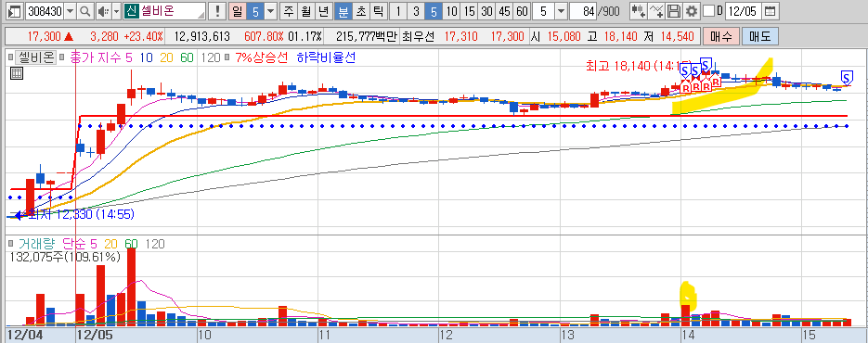Select the 틱 tick chart button
Image resolution: width=868 pixels, height=343 pixels.
click(378, 11)
